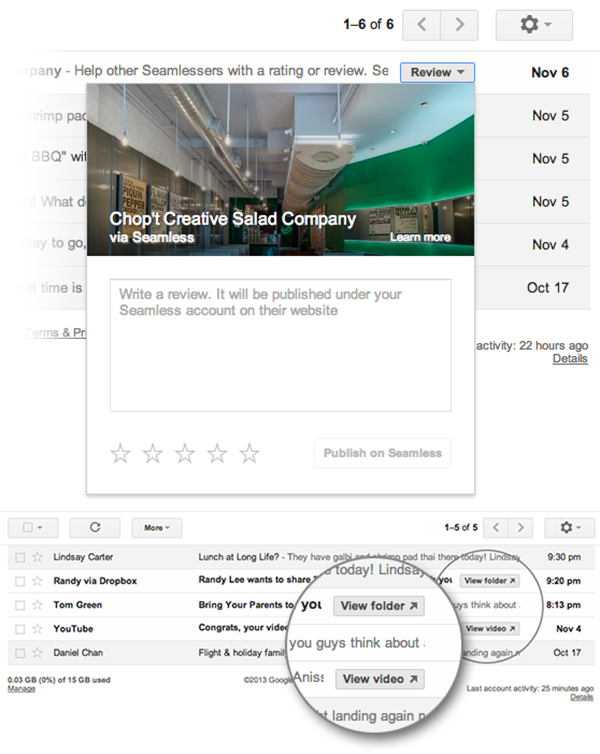Viewport: 600px width, 754px height.
Task: Open Terms & Privacy link
Action: (55, 332)
